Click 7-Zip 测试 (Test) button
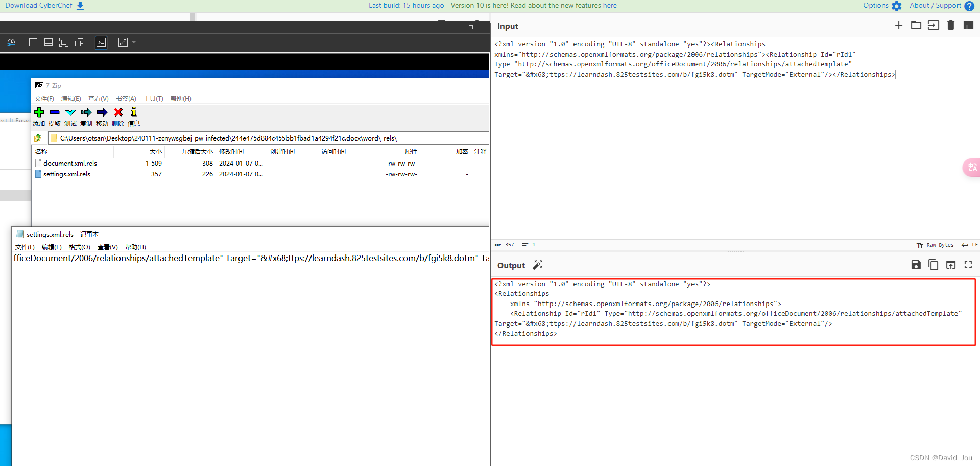 pyautogui.click(x=70, y=117)
